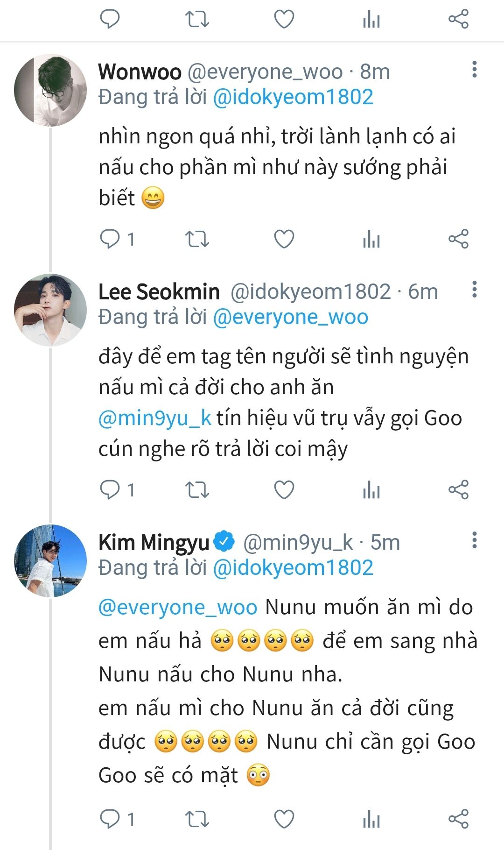
Task: Open more options on Kim Mingyu's tweet
Action: click(x=474, y=540)
